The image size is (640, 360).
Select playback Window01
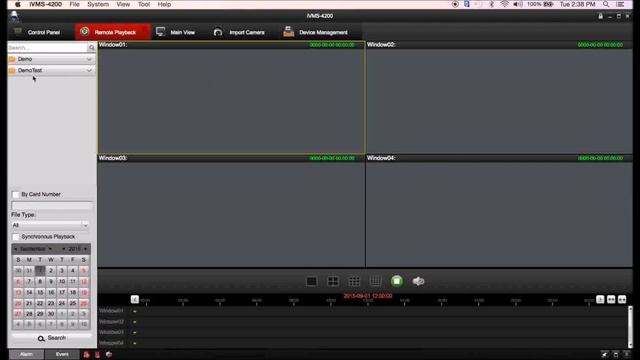231,98
